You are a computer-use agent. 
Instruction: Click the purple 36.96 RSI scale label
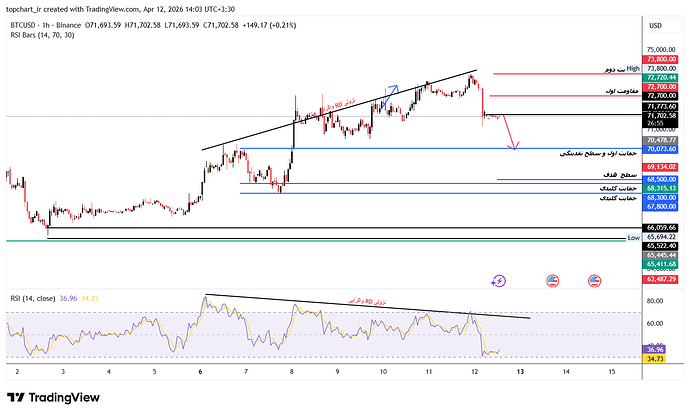[x=655, y=349]
